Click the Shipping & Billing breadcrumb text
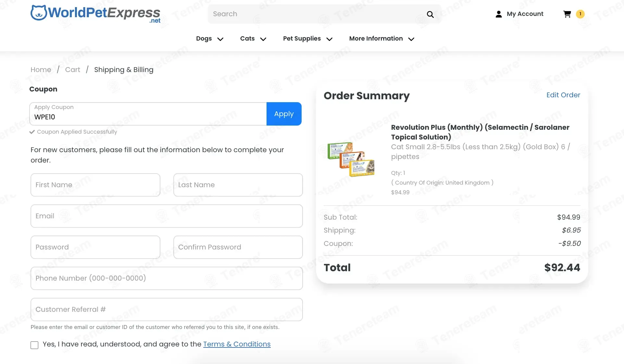Viewport: 624px width, 364px height. 124,70
